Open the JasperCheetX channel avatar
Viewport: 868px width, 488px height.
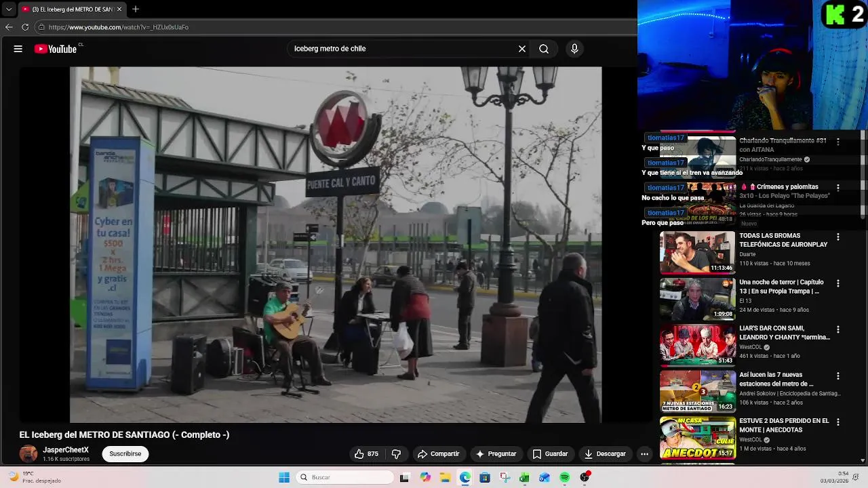(x=28, y=454)
